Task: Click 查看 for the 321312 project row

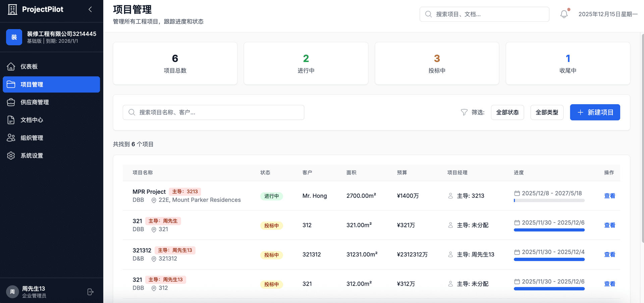Action: click(609, 254)
